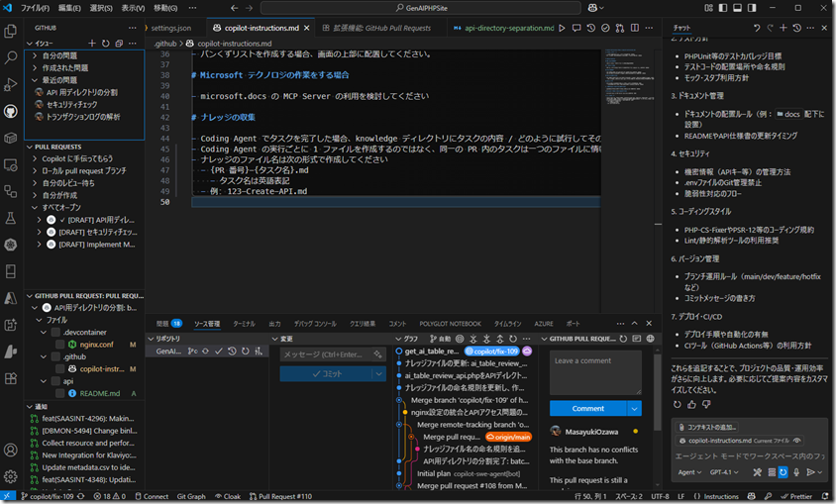Screen dimensions: 836x504
Task: Toggle primary side bar visibility
Action: coord(723,8)
